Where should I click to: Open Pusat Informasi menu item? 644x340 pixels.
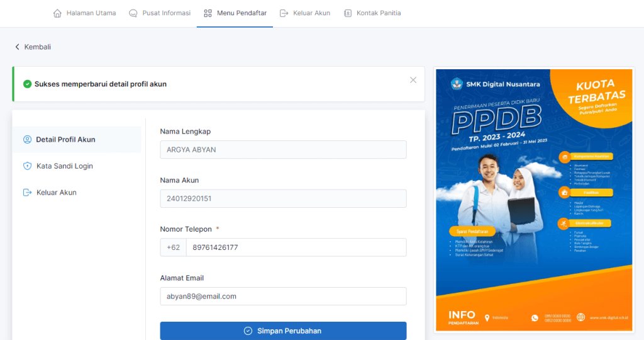(167, 13)
